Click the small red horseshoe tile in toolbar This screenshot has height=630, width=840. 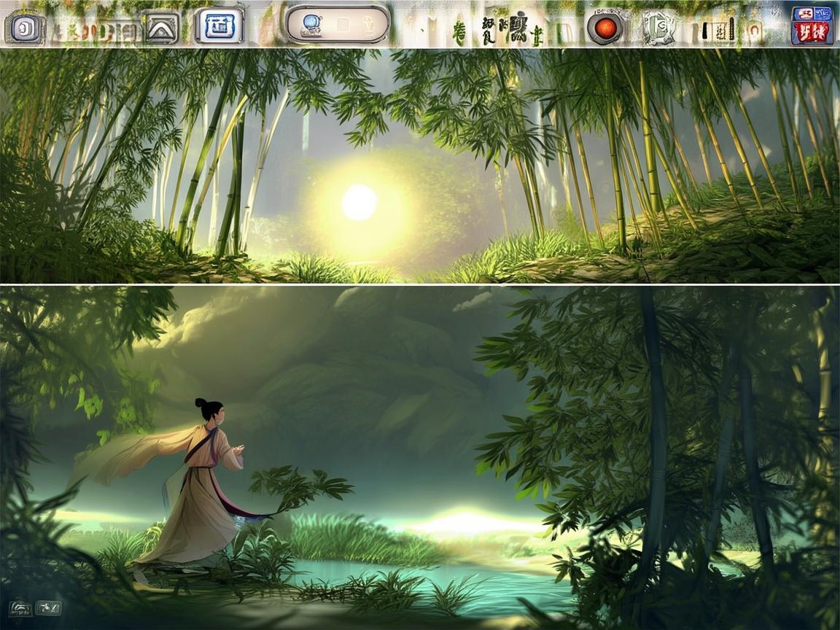click(x=755, y=30)
